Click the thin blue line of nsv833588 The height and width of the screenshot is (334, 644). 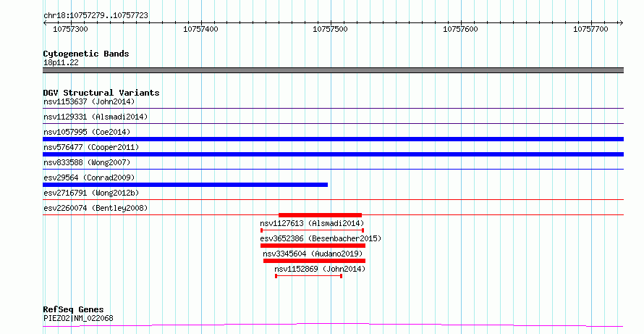click(333, 169)
